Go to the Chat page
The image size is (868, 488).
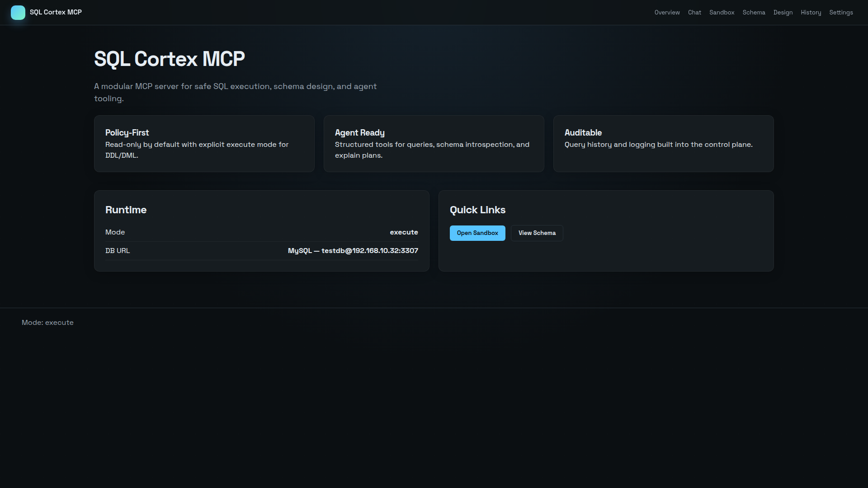pos(694,13)
